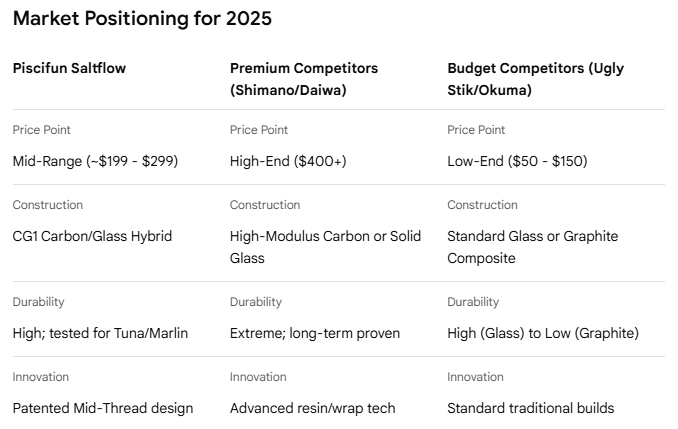Click 'Standard traditional builds' innovation text

pos(530,408)
